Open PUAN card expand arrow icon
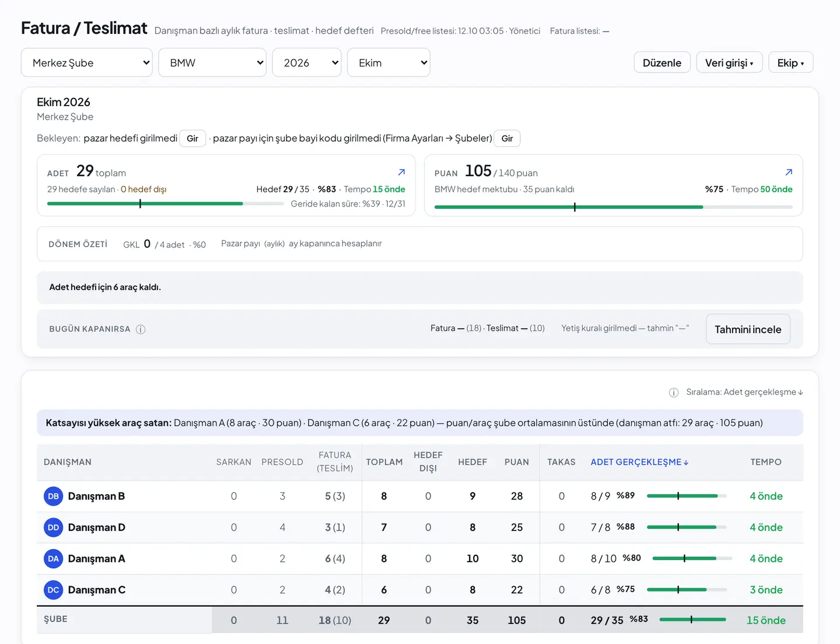Image resolution: width=840 pixels, height=644 pixels. pyautogui.click(x=789, y=172)
